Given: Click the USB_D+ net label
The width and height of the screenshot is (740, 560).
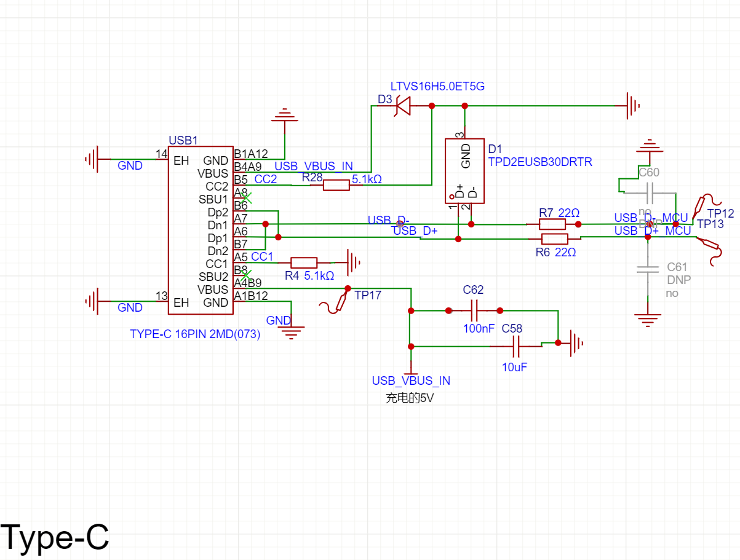Looking at the screenshot, I should coord(415,231).
